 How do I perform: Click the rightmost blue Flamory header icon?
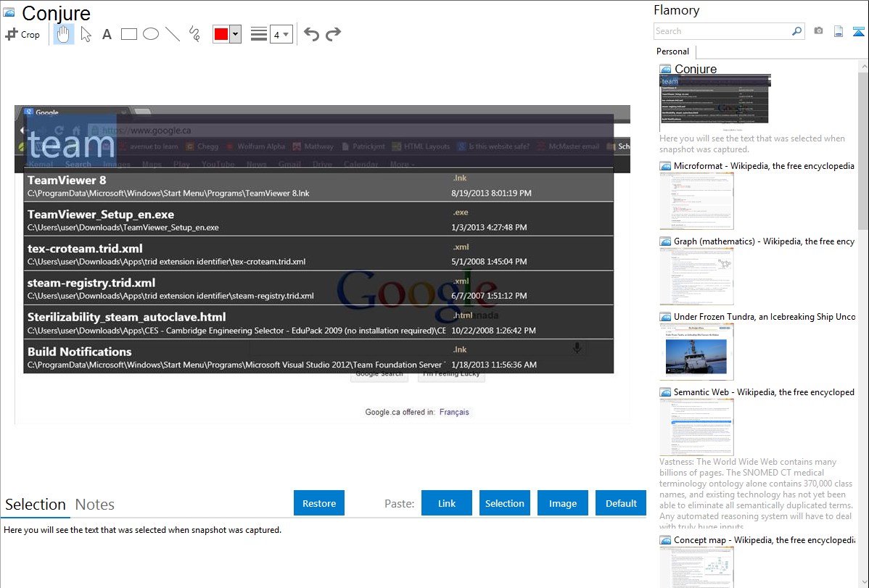point(858,31)
